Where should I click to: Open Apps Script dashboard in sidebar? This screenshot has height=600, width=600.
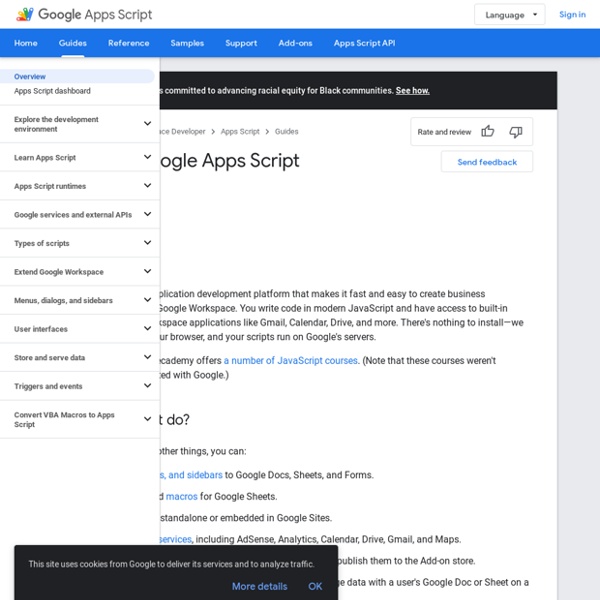pos(52,91)
